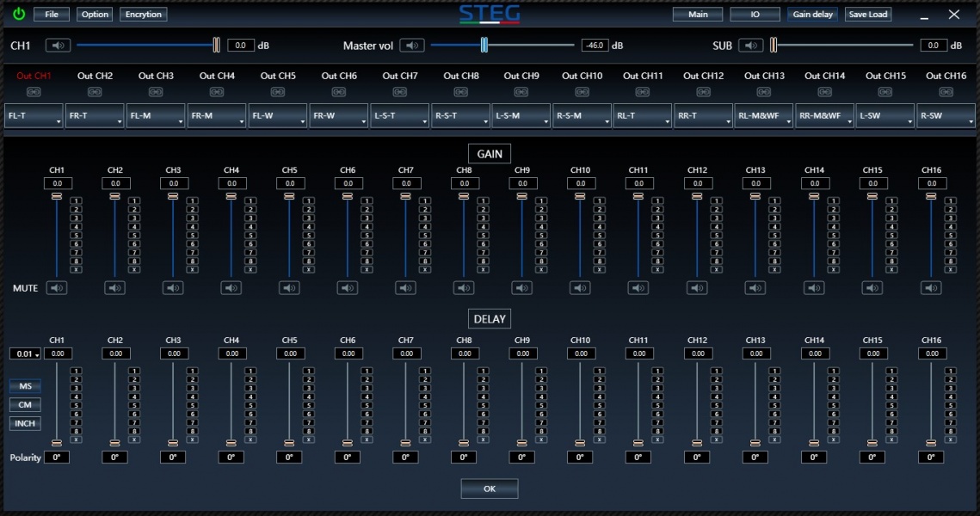
Task: Mute gain CH10 speaker button
Action: (x=580, y=288)
